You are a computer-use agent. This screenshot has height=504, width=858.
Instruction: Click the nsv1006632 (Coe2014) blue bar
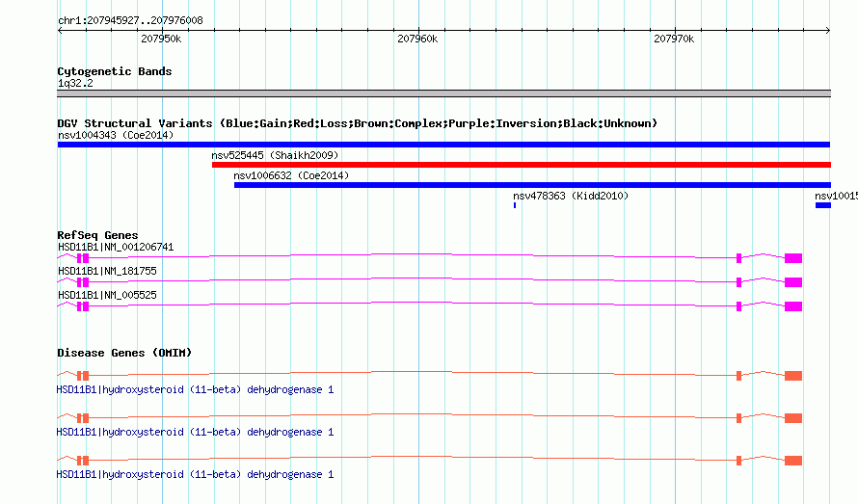click(532, 185)
